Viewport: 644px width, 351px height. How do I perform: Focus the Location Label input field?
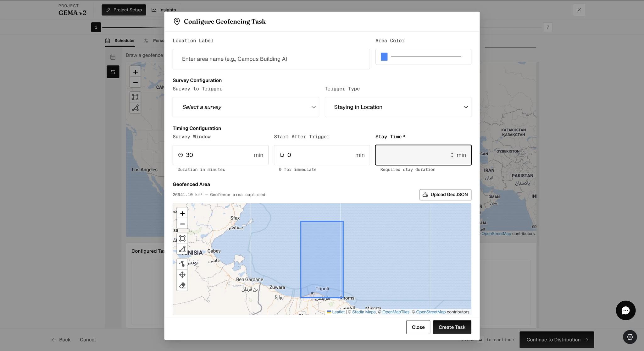click(271, 59)
